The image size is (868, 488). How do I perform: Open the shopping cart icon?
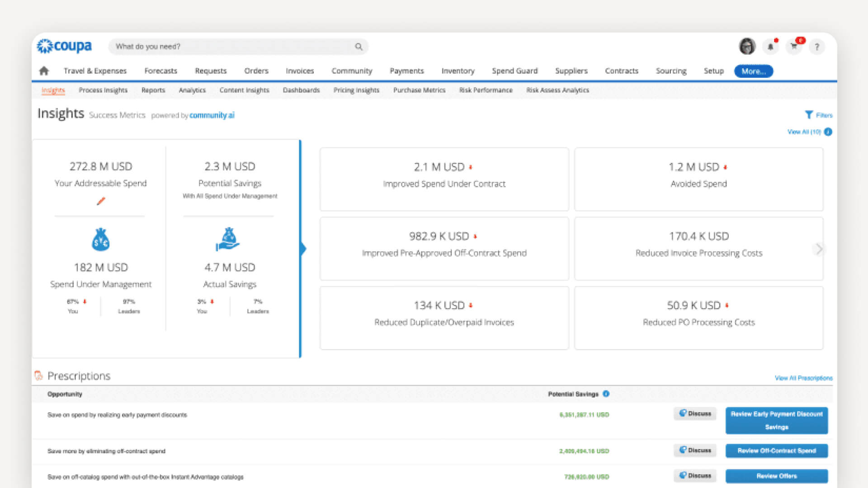point(794,47)
